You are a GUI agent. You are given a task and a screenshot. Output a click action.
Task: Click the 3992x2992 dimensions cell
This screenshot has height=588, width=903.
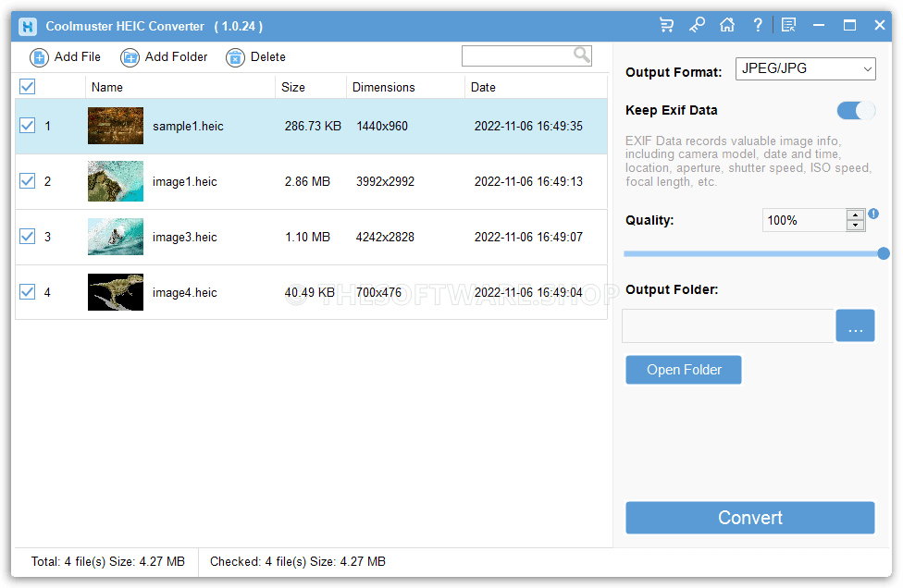coord(385,182)
